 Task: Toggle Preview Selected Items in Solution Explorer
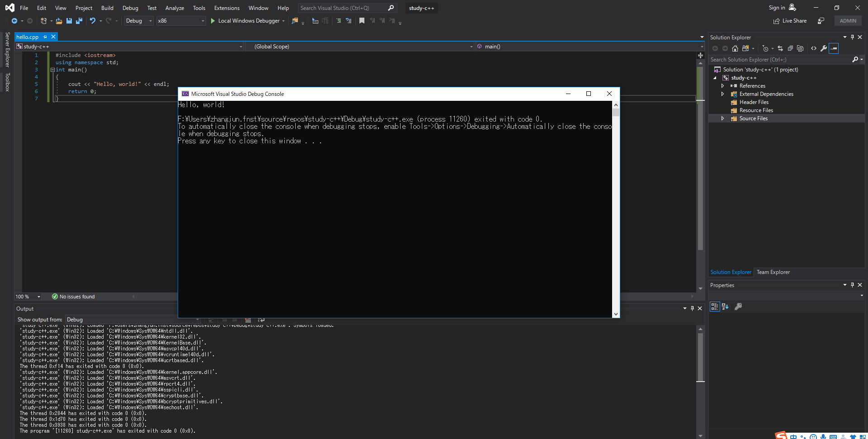pos(834,48)
